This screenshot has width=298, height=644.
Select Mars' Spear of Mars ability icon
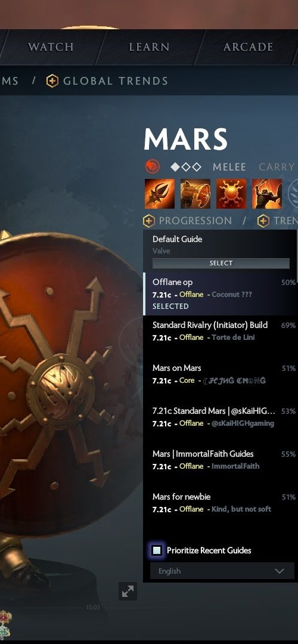click(160, 193)
